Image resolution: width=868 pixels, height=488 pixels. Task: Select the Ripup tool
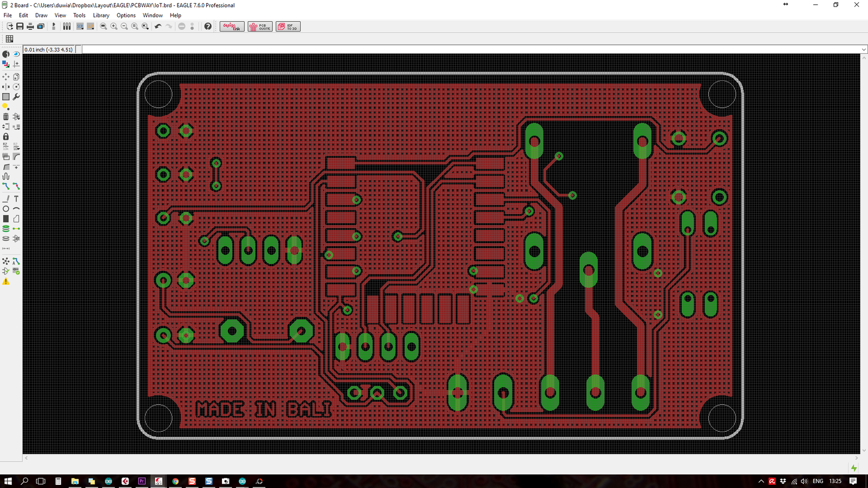click(16, 186)
